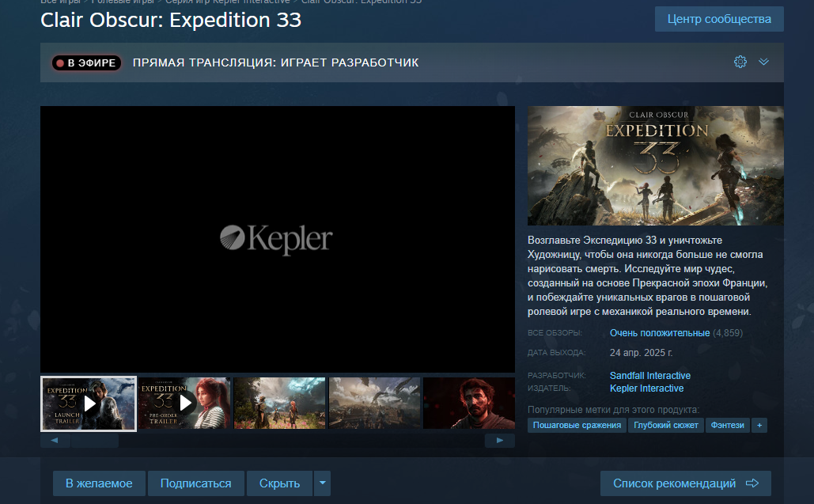
Task: Open the Центр сообщества page
Action: click(x=719, y=19)
